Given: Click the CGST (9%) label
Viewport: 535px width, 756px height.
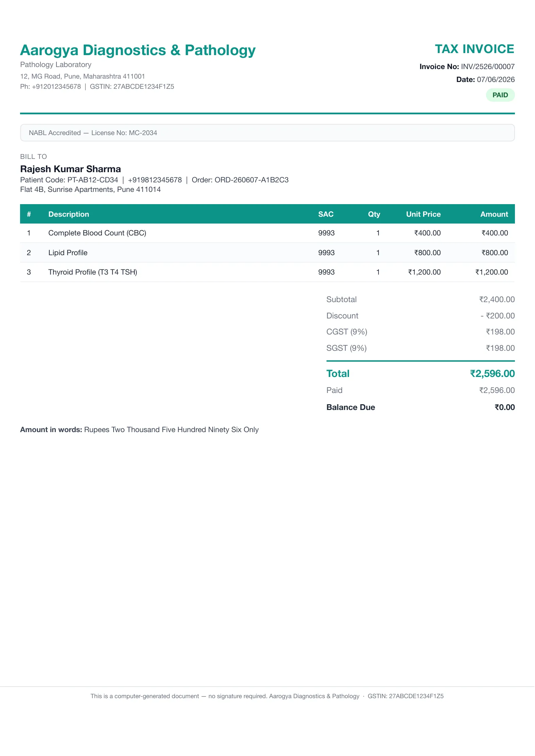Looking at the screenshot, I should coord(347,332).
